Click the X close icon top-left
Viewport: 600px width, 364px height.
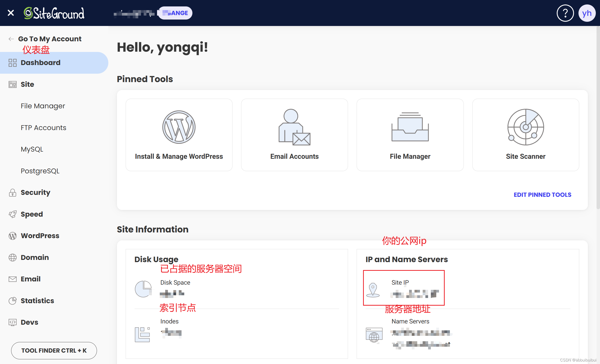(11, 13)
